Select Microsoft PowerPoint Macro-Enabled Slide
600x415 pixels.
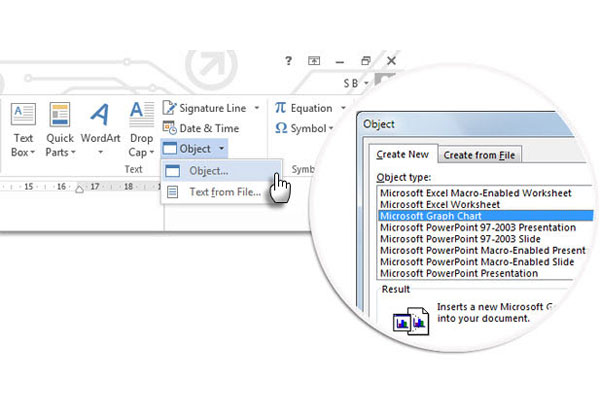[x=477, y=262]
